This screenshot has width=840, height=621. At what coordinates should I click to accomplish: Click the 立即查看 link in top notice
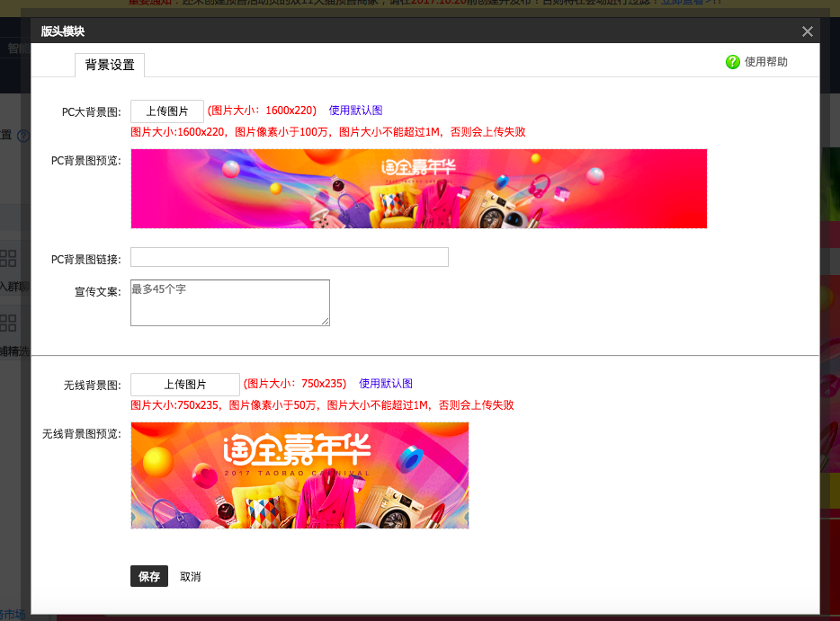(684, 2)
